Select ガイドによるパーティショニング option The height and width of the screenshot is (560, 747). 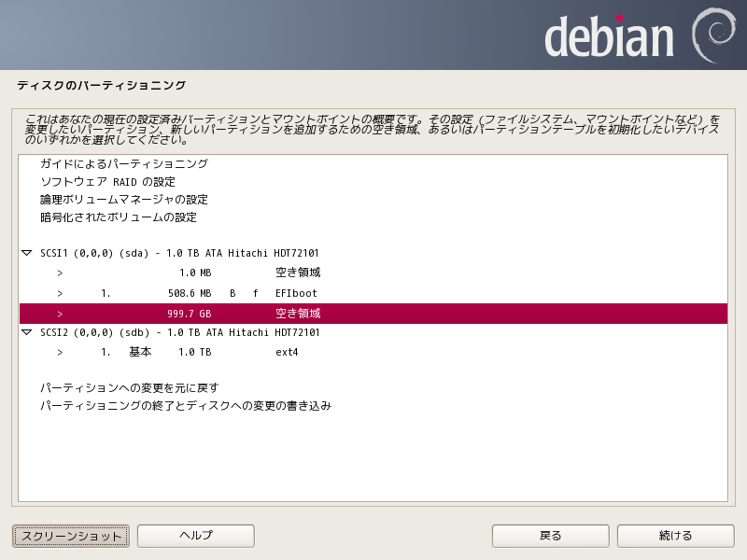123,164
